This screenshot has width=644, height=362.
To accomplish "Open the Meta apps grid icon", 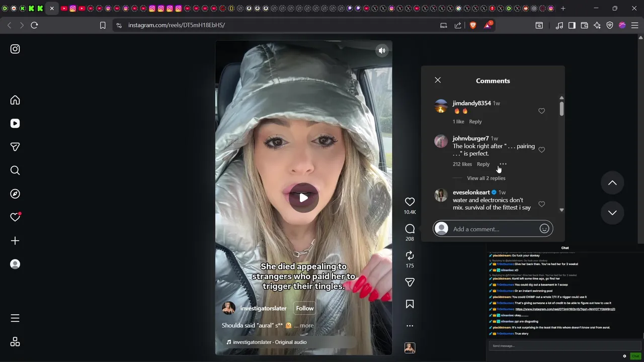I will click(x=15, y=342).
